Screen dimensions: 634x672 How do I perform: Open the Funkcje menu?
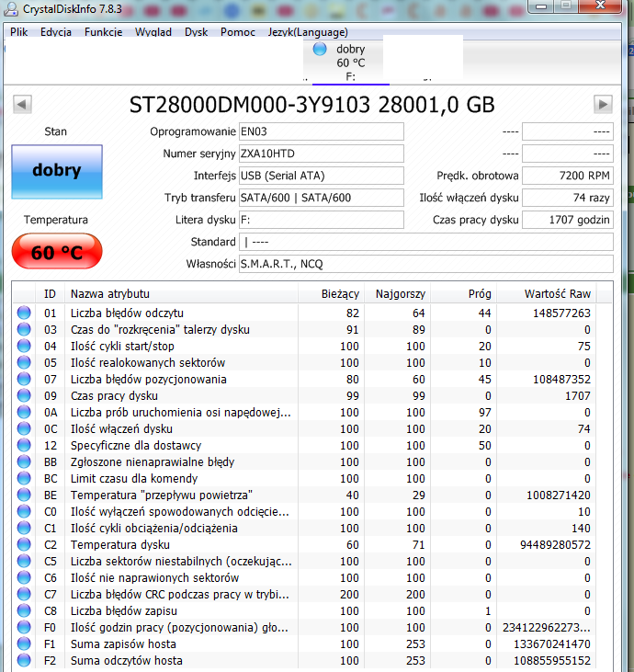coord(103,32)
